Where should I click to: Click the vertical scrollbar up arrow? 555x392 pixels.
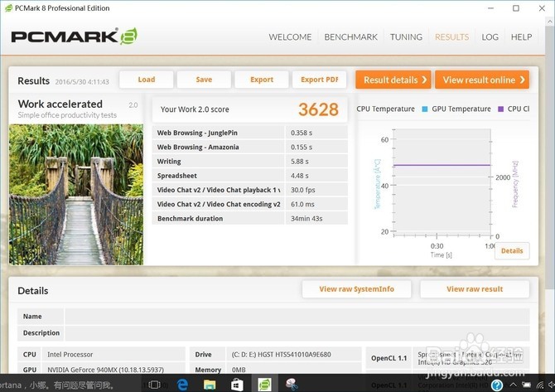tap(550, 22)
